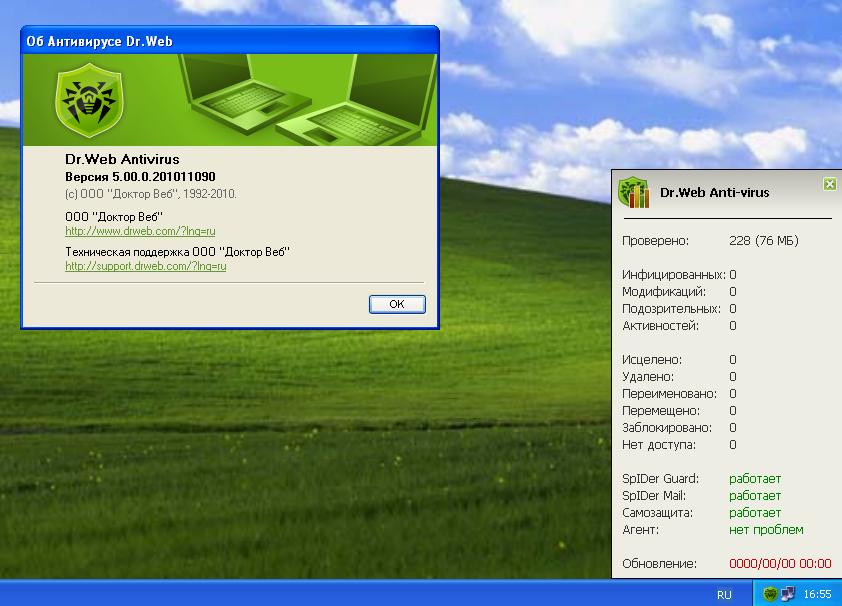Screen dimensions: 842x606
Task: Click the 0 count beside Нет доступа
Action: 733,445
